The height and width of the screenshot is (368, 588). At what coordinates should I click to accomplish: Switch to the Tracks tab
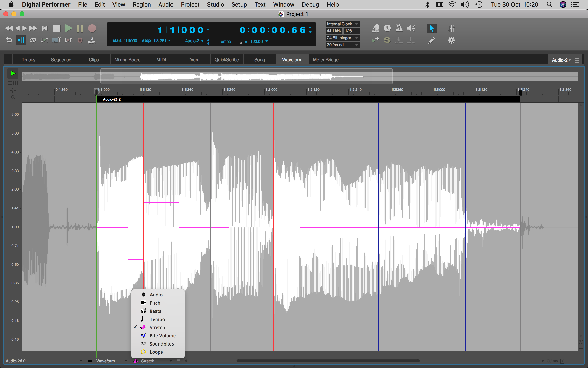[28, 60]
